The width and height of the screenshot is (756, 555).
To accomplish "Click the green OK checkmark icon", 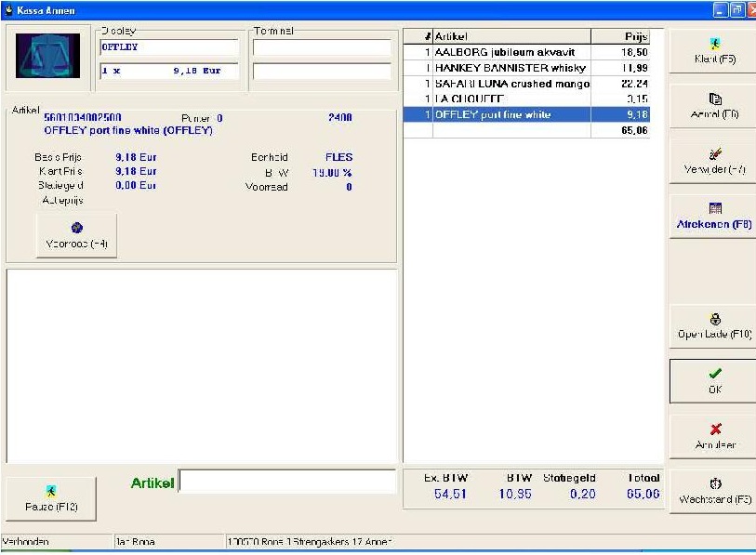I will (715, 373).
